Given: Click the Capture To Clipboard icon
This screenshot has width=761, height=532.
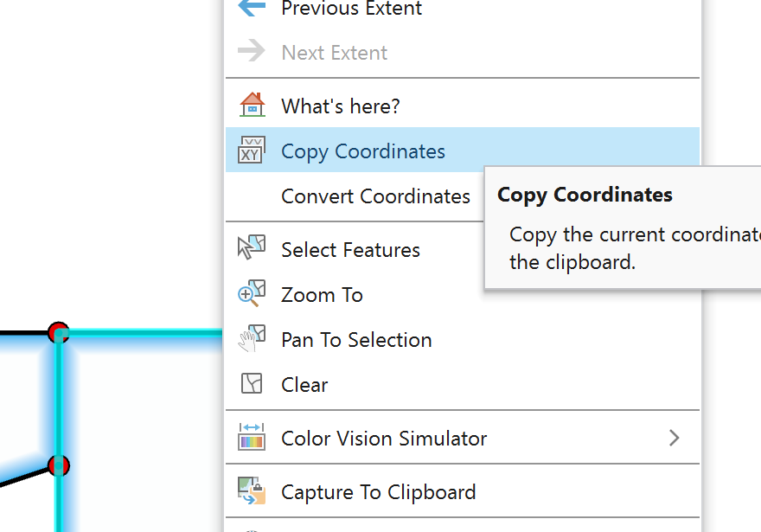Looking at the screenshot, I should [252, 491].
